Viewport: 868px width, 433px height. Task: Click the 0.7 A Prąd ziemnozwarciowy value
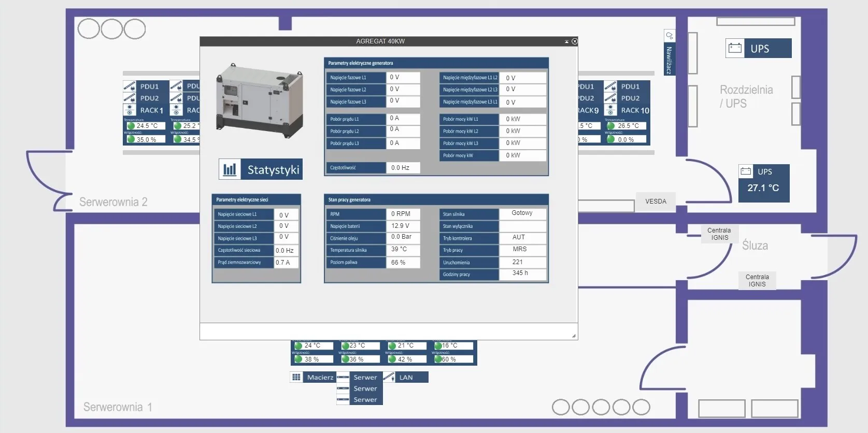coord(286,263)
